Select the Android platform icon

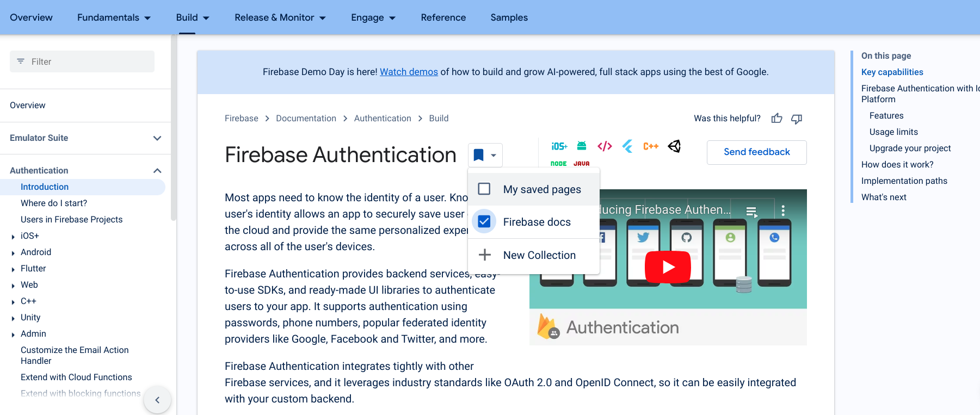(x=582, y=146)
